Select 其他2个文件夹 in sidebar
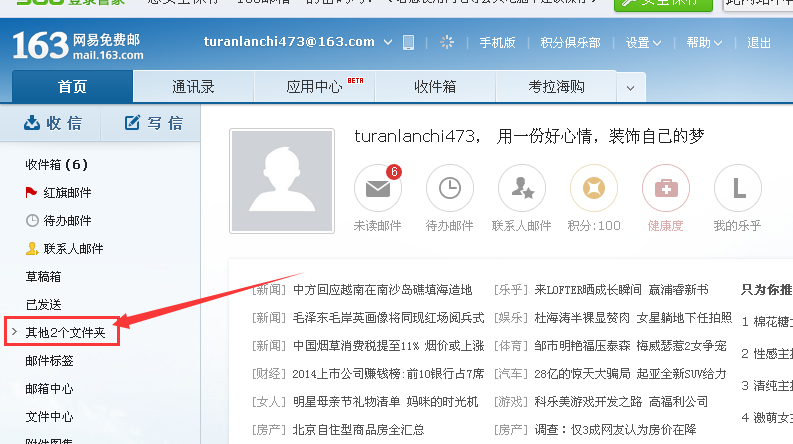793x444 pixels. [x=65, y=332]
